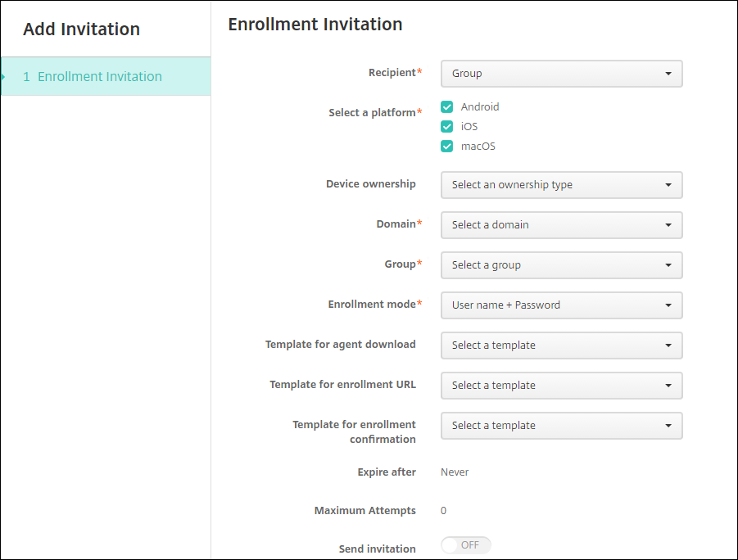Uncheck the Android platform checkbox
The height and width of the screenshot is (560, 738).
pyautogui.click(x=447, y=107)
